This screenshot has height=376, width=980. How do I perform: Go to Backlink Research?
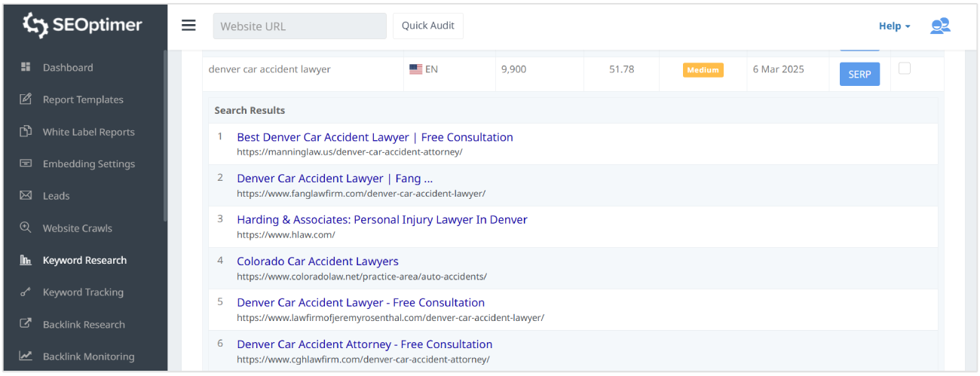[x=84, y=325]
